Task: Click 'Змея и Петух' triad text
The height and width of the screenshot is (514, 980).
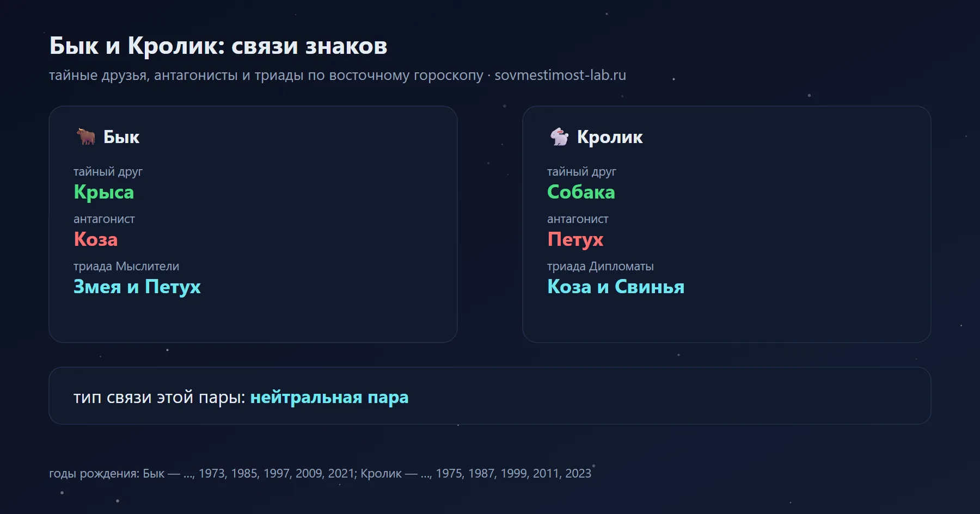Action: pos(137,287)
